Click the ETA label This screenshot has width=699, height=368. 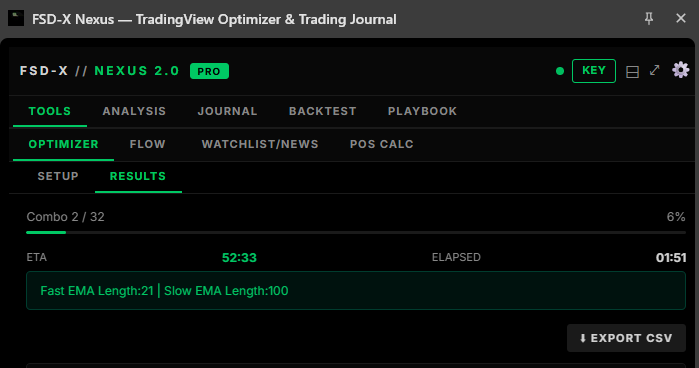tap(37, 257)
